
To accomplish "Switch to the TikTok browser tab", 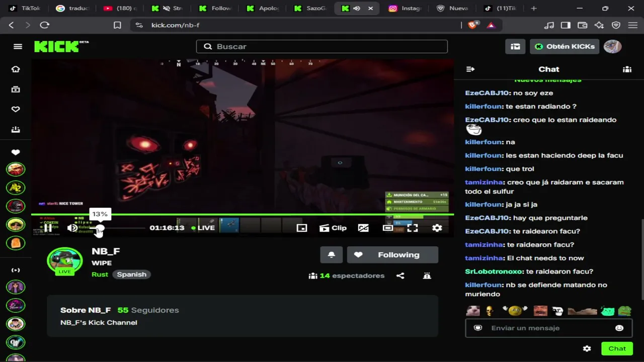I will 25,8.
